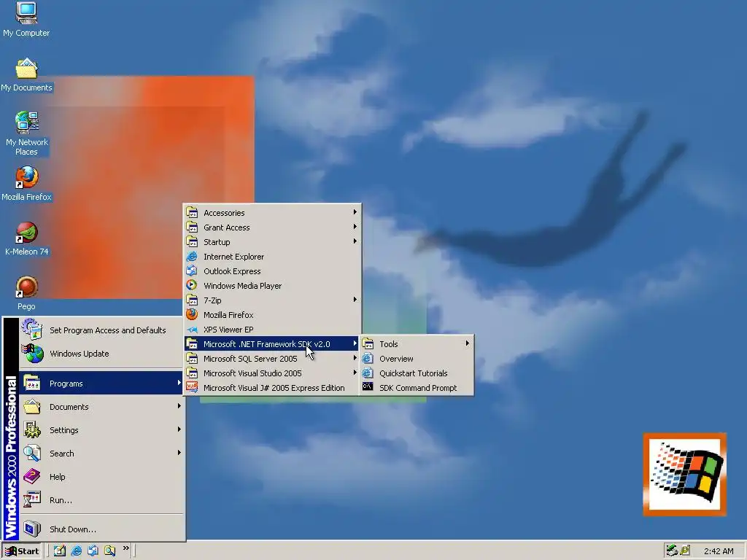747x560 pixels.
Task: Click XPS Viewer EP text entry
Action: click(x=228, y=330)
